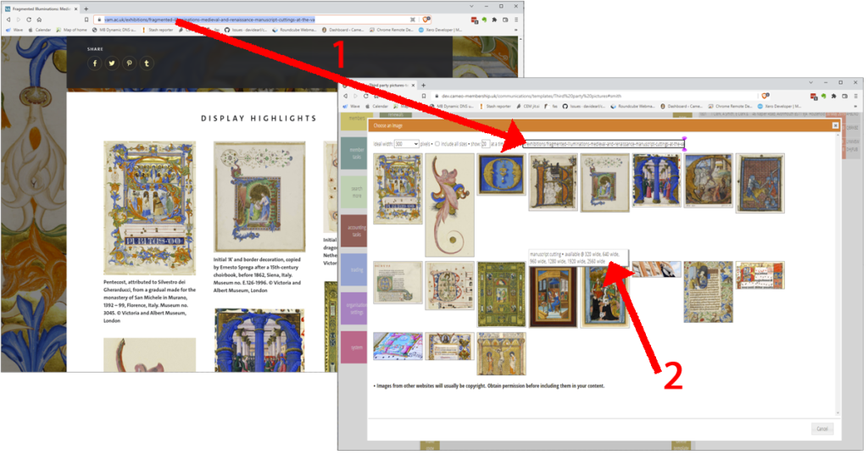Share on Tumblr in V&A window
Image resolution: width=868 pixels, height=455 pixels.
pyautogui.click(x=146, y=63)
